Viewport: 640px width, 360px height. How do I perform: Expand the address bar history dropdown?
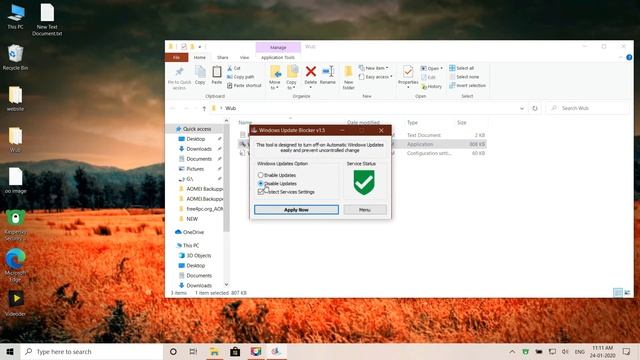[522, 108]
